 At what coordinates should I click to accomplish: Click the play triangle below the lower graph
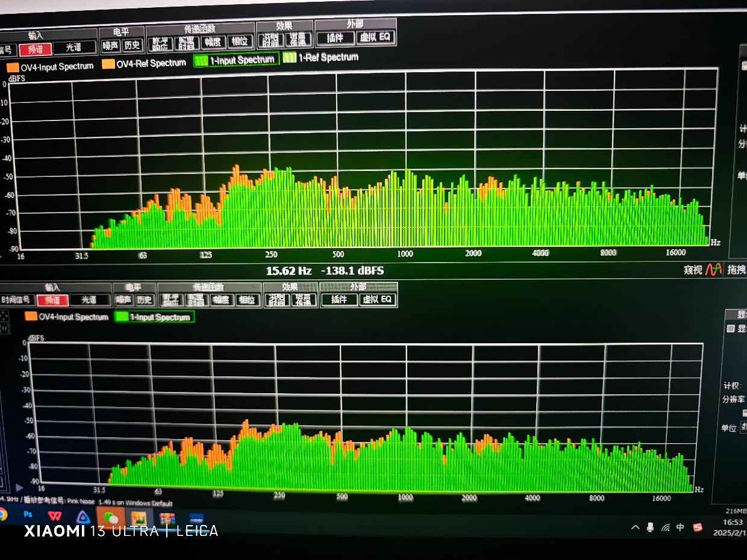point(20,487)
